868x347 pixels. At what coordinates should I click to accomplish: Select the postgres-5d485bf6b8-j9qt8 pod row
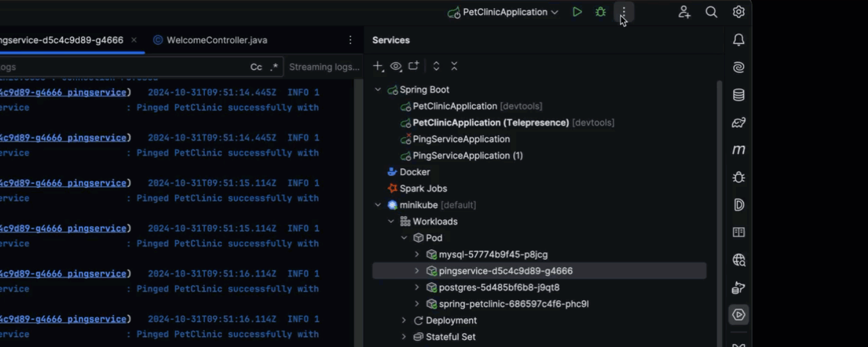click(x=539, y=287)
